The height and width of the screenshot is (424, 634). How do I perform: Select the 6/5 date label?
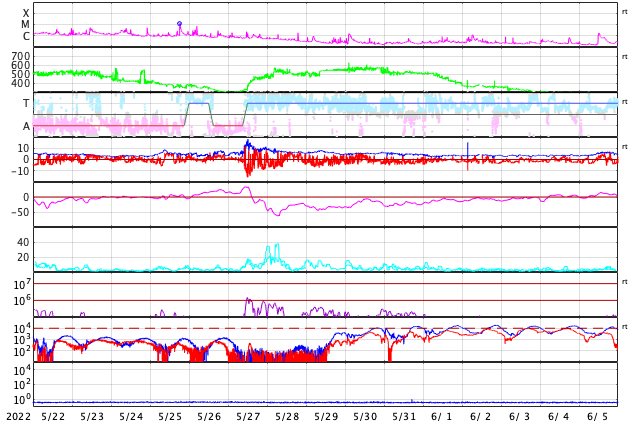point(598,416)
